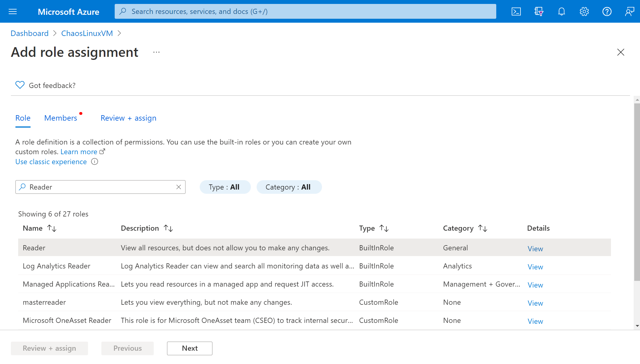Screen dimensions: 640x364
Task: Select the Role tab
Action: [x=23, y=118]
